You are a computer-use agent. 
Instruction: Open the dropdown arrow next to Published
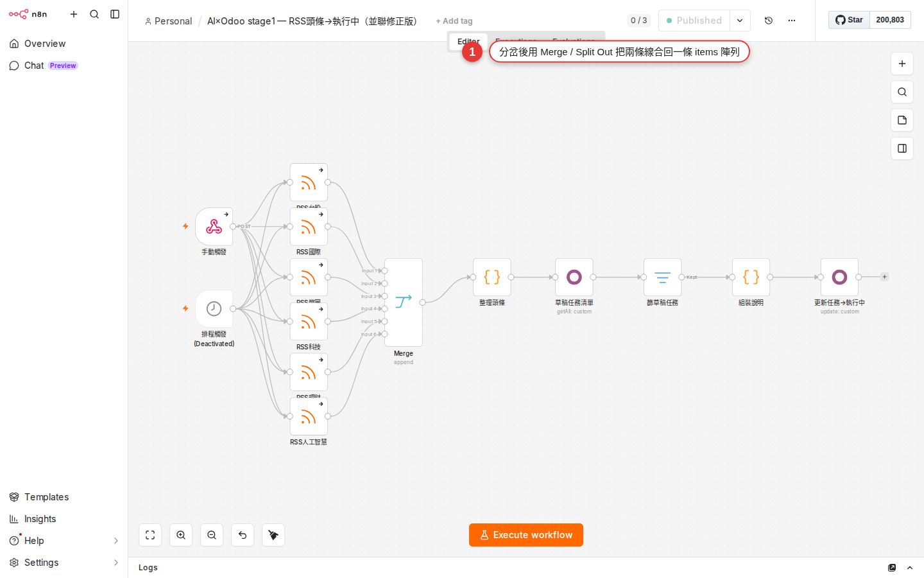(x=740, y=21)
